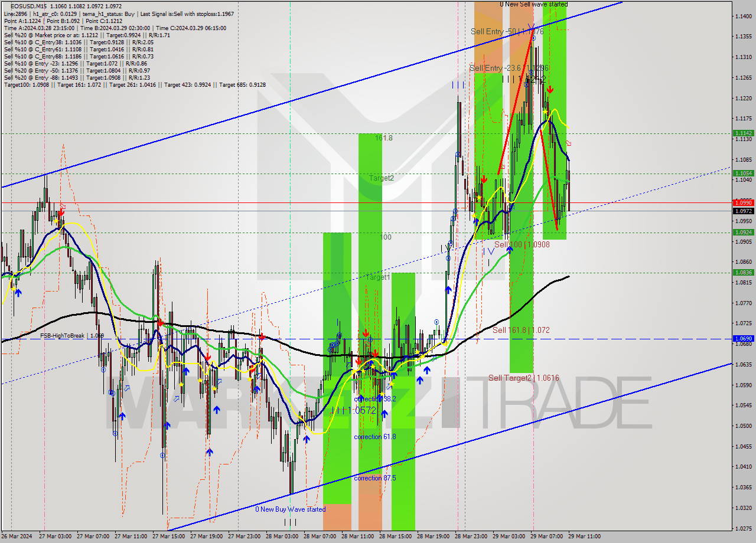Select the green 1.0836 price tag

[743, 272]
